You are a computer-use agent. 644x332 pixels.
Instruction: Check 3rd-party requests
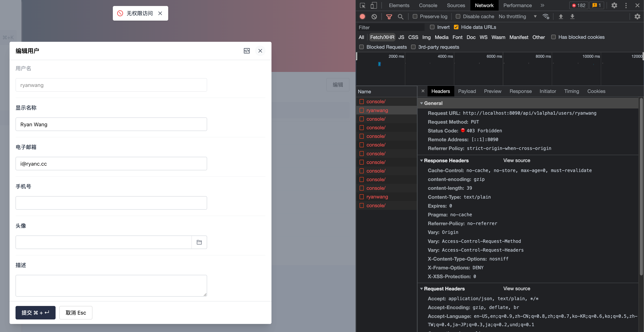413,47
